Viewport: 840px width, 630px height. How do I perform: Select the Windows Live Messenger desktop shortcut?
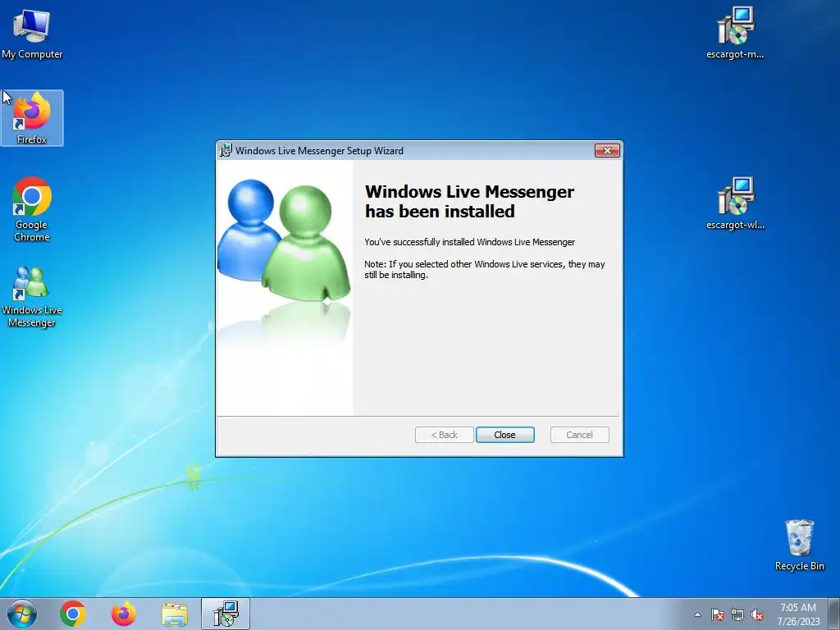click(x=32, y=296)
